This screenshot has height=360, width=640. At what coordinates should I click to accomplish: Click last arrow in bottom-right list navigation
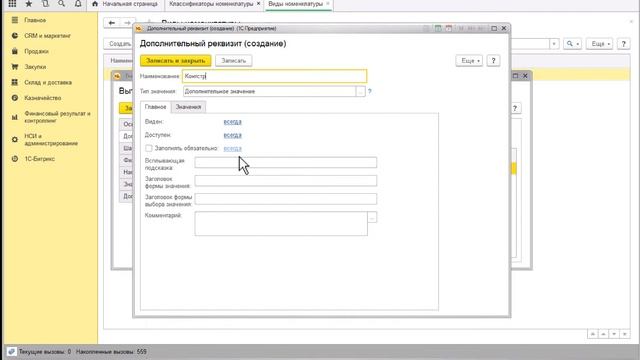[x=625, y=334]
